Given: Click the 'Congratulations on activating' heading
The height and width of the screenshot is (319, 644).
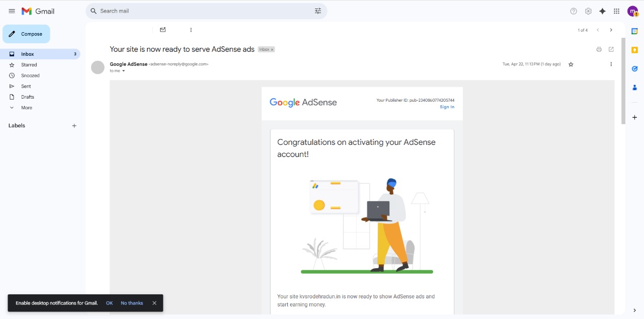Looking at the screenshot, I should pos(356,148).
